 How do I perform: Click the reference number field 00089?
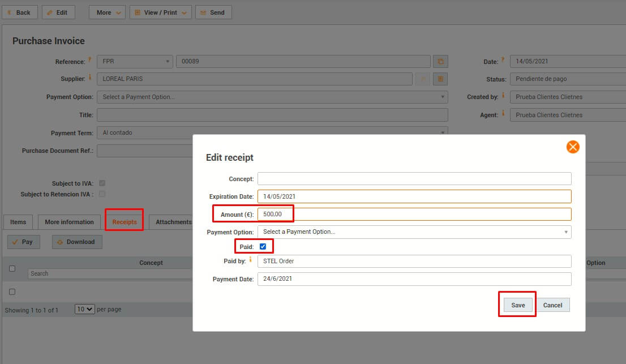[303, 62]
